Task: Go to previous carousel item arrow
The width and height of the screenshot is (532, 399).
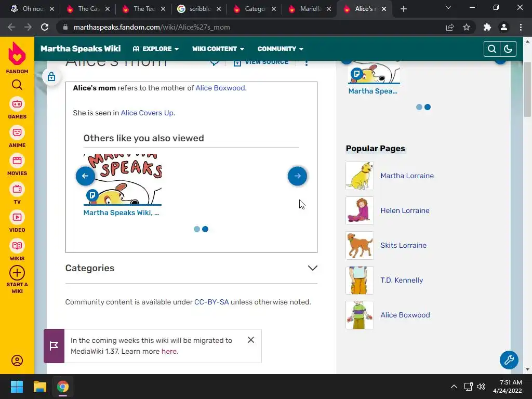Action: pyautogui.click(x=85, y=176)
